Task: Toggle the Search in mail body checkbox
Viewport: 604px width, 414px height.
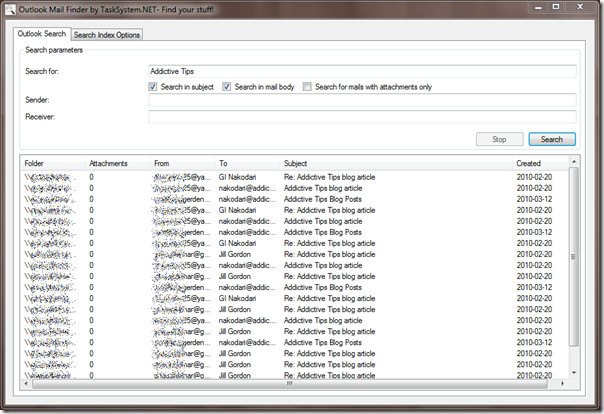Action: (x=226, y=87)
